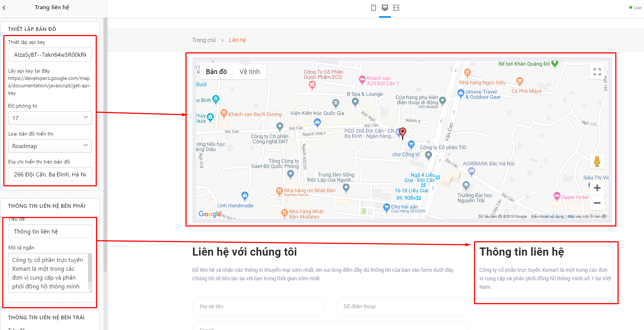Viewport: 644px width, 330px height.
Task: Zoom out on the map
Action: pos(597,203)
